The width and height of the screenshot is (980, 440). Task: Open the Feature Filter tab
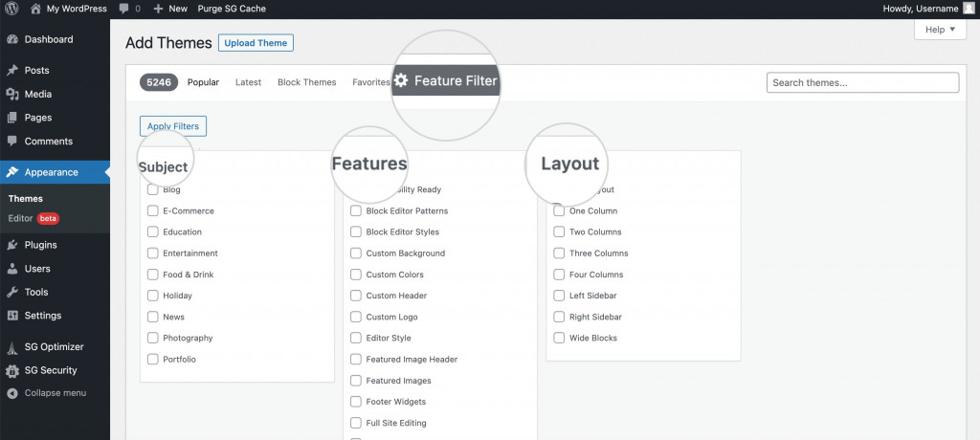tap(446, 80)
